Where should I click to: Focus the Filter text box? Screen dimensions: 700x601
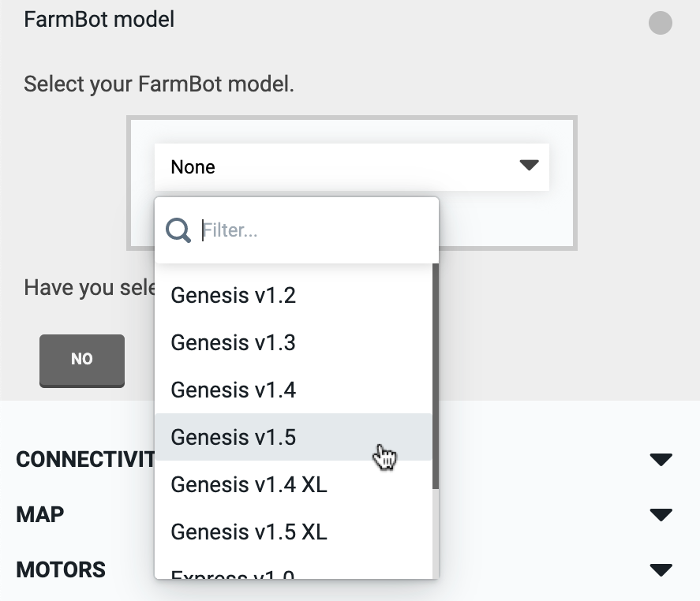316,230
